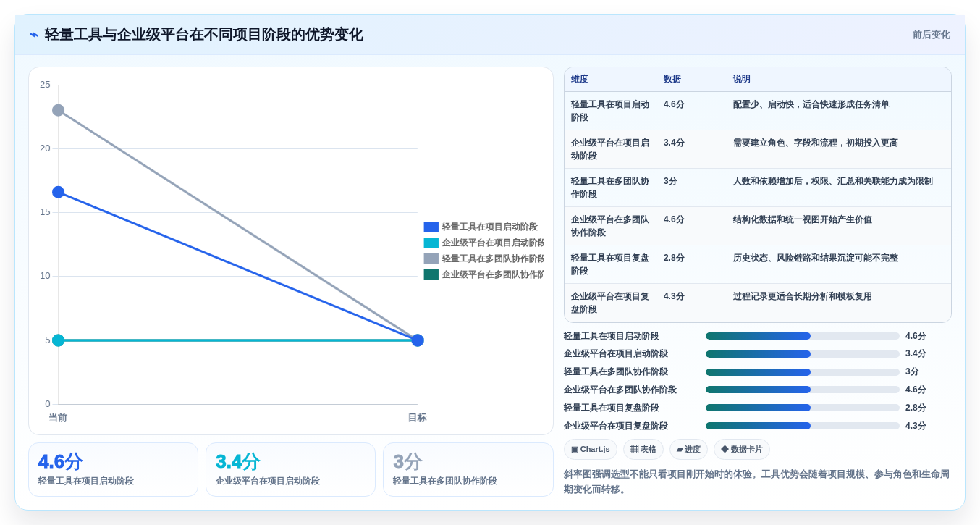This screenshot has width=980, height=525.
Task: Click the cyan 3.4分 data card
Action: [290, 470]
